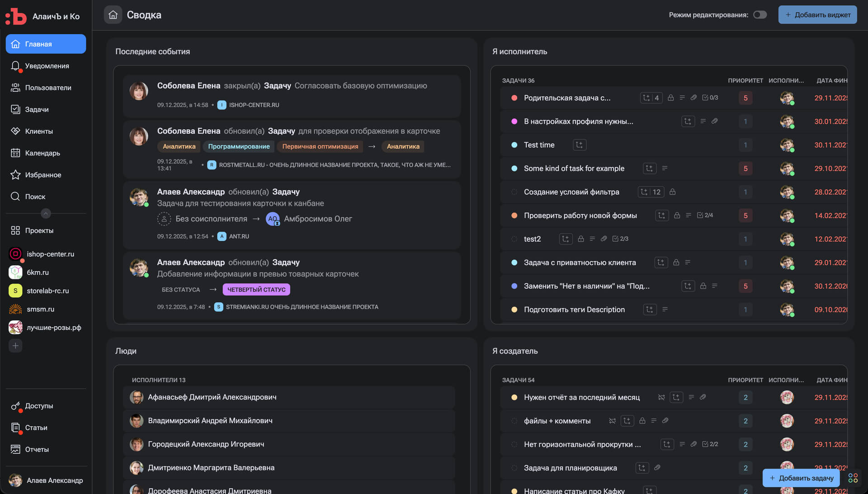Open the Проекты menu item
This screenshot has width=868, height=494.
pos(39,231)
